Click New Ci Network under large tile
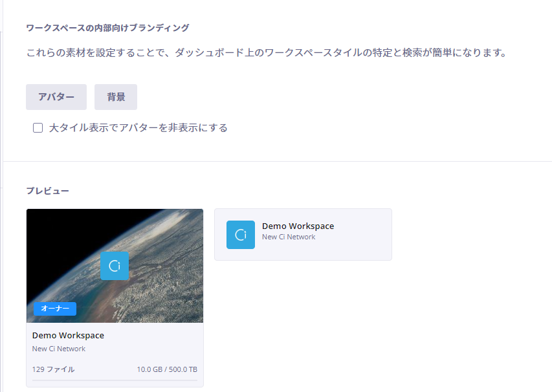552x392 pixels. [x=59, y=349]
